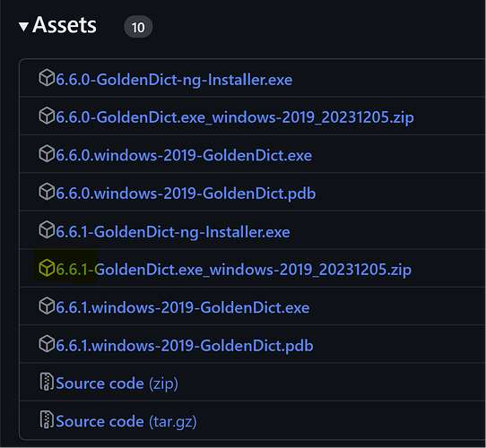
Task: Click the package icon beside 6.6.1-GoldenDict-ng-Installer.exe
Action: point(47,230)
